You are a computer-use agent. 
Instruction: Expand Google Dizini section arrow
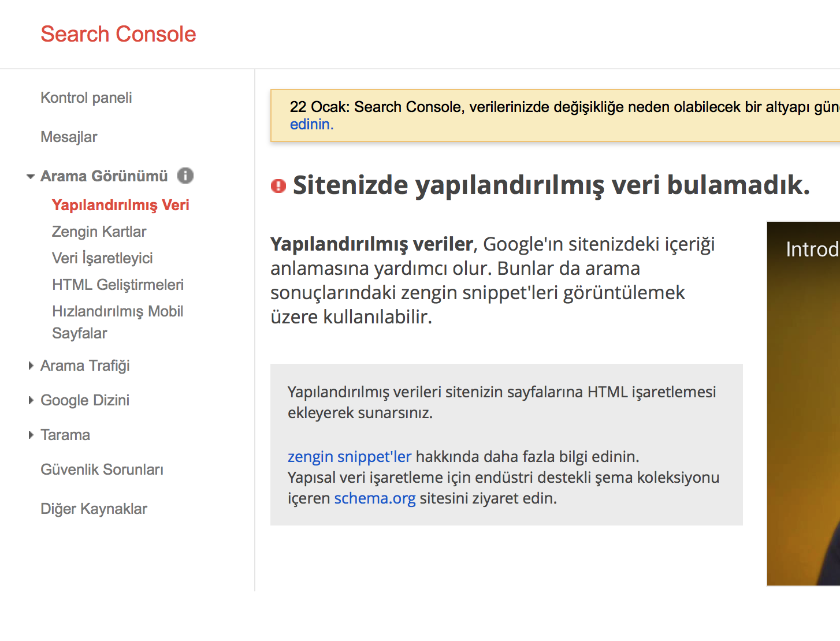(31, 400)
